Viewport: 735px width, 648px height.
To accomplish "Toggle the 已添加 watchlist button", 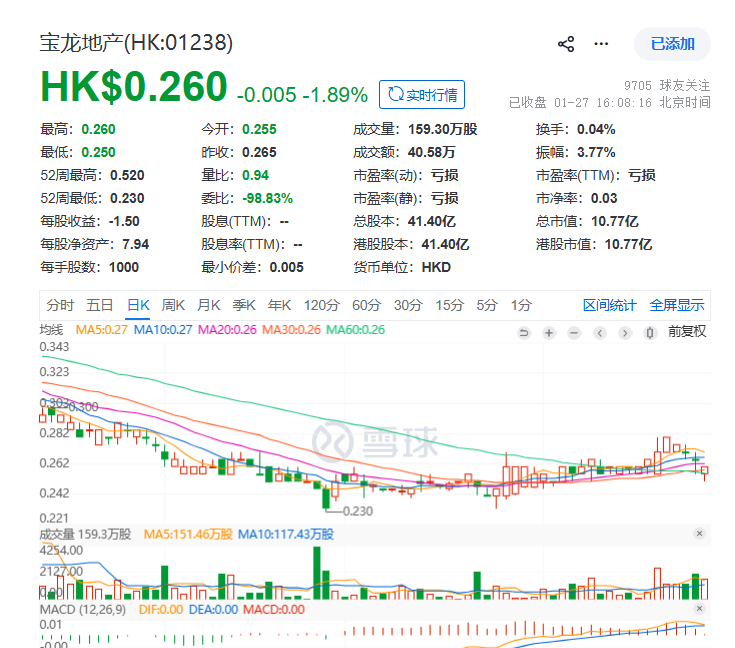I will click(x=672, y=44).
